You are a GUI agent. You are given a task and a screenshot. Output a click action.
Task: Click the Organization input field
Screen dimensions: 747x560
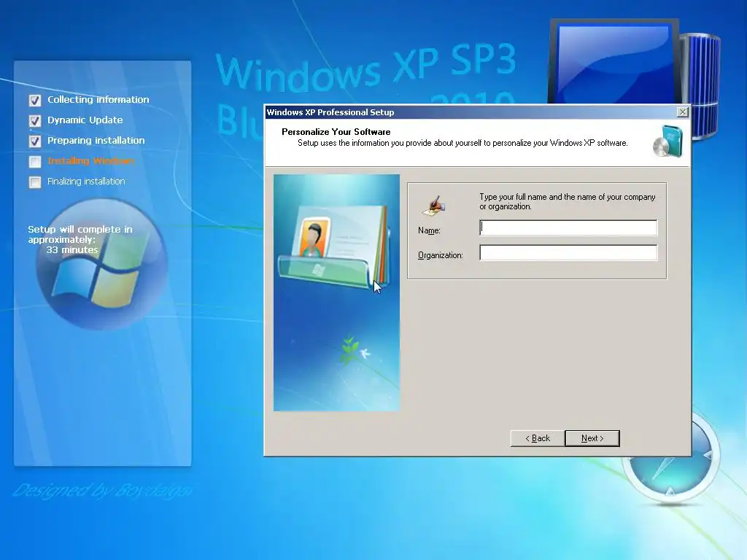tap(568, 252)
